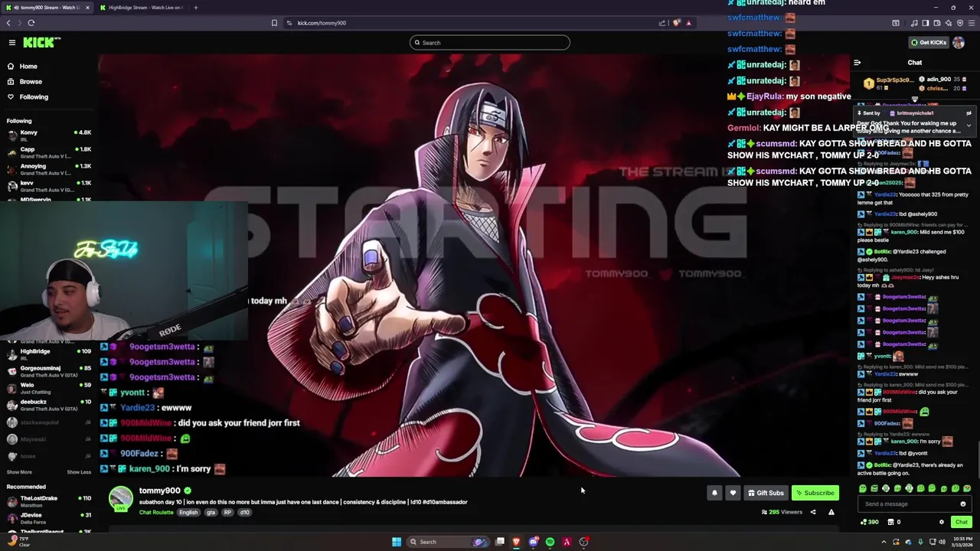Open Spotify from taskbar

tap(550, 542)
